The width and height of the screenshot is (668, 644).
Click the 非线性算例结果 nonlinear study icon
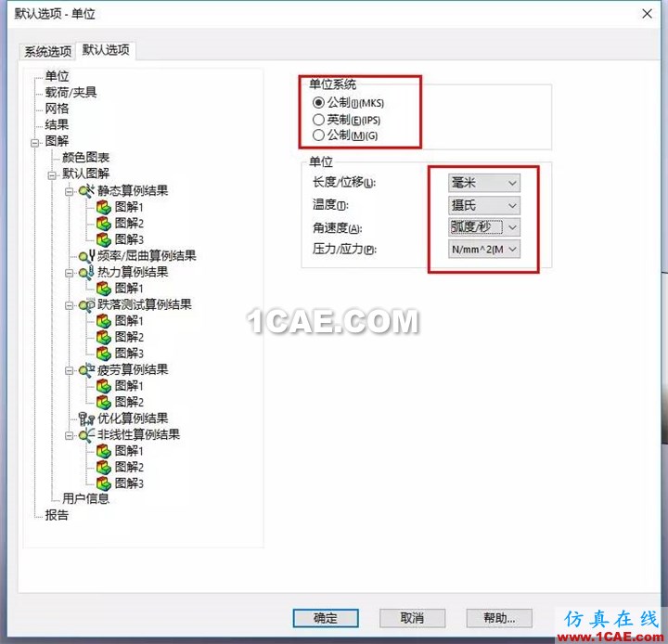(87, 435)
